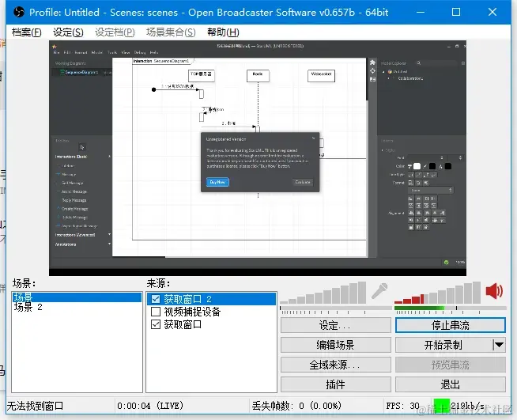Click the crosshair navigator icon in StarUML preview
This screenshot has height=420, width=517.
372,71
